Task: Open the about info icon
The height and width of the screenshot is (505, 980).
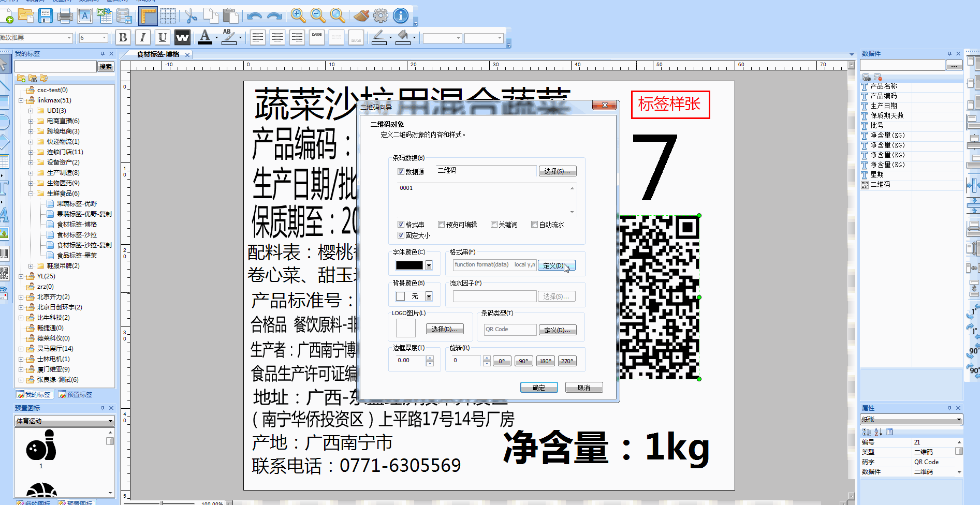Action: pyautogui.click(x=401, y=16)
